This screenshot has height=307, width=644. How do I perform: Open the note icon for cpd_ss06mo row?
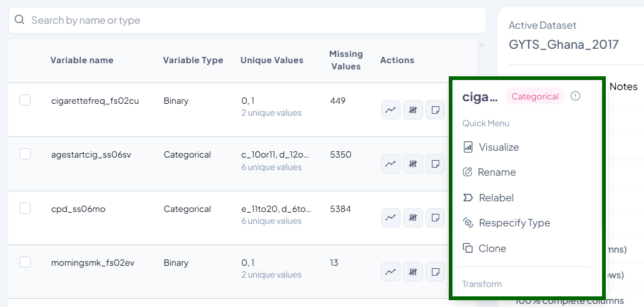434,218
